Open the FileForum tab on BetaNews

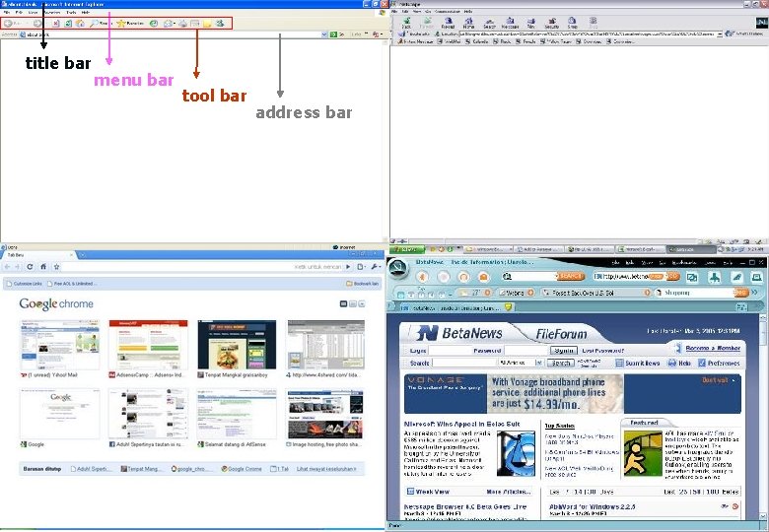tap(561, 334)
